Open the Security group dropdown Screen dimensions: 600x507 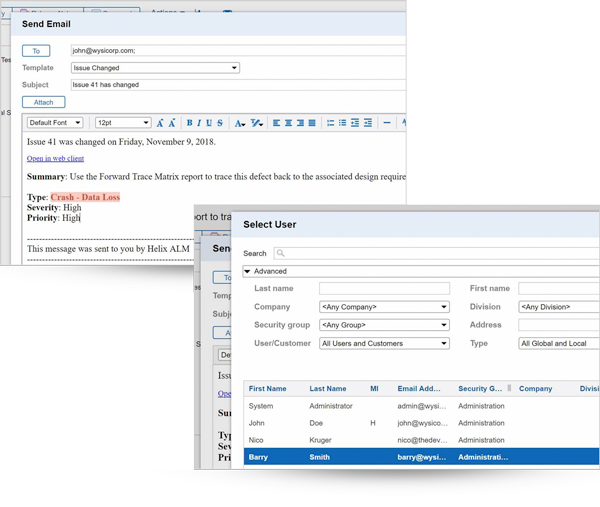pos(384,325)
